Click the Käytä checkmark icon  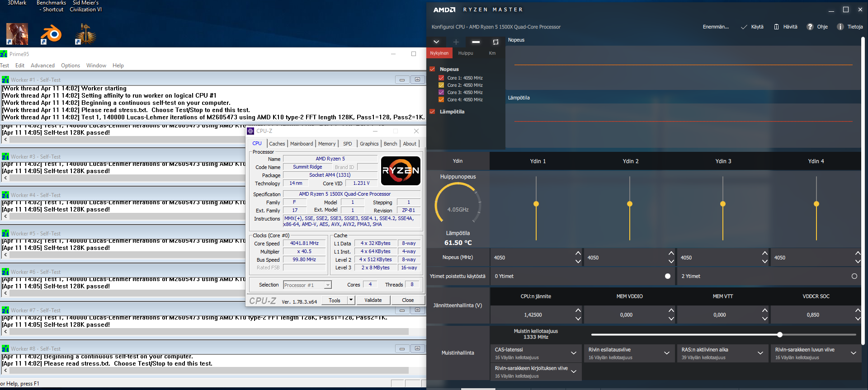pos(744,27)
